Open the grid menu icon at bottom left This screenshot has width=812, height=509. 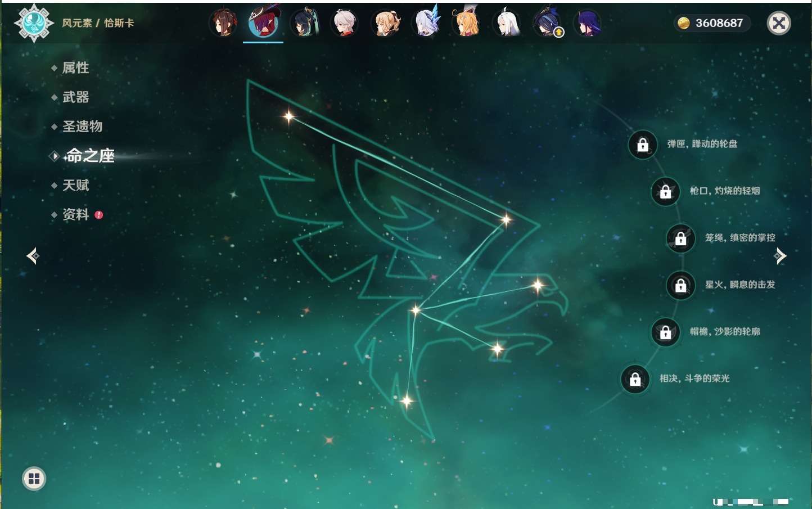(x=34, y=479)
